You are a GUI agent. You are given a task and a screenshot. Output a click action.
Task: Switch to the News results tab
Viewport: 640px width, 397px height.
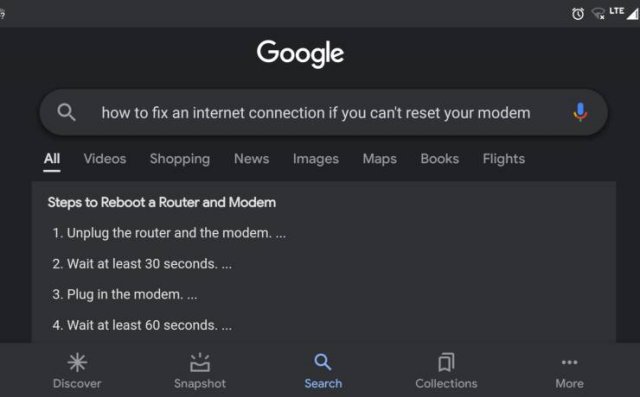(x=251, y=159)
